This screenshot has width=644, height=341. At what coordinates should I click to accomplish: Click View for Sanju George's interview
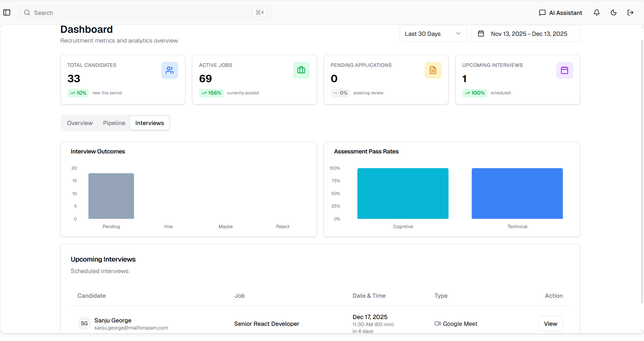click(550, 323)
